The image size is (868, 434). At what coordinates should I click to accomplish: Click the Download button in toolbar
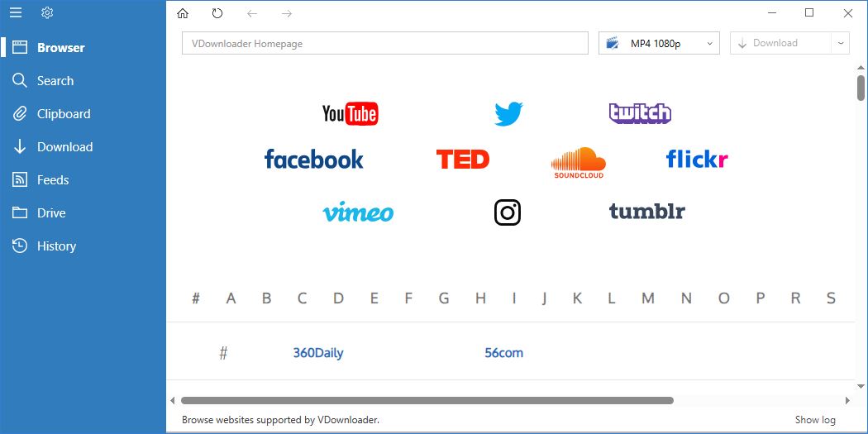point(781,43)
